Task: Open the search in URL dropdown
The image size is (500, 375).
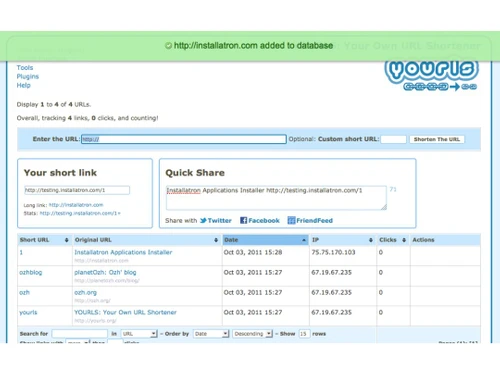Action: [139, 334]
